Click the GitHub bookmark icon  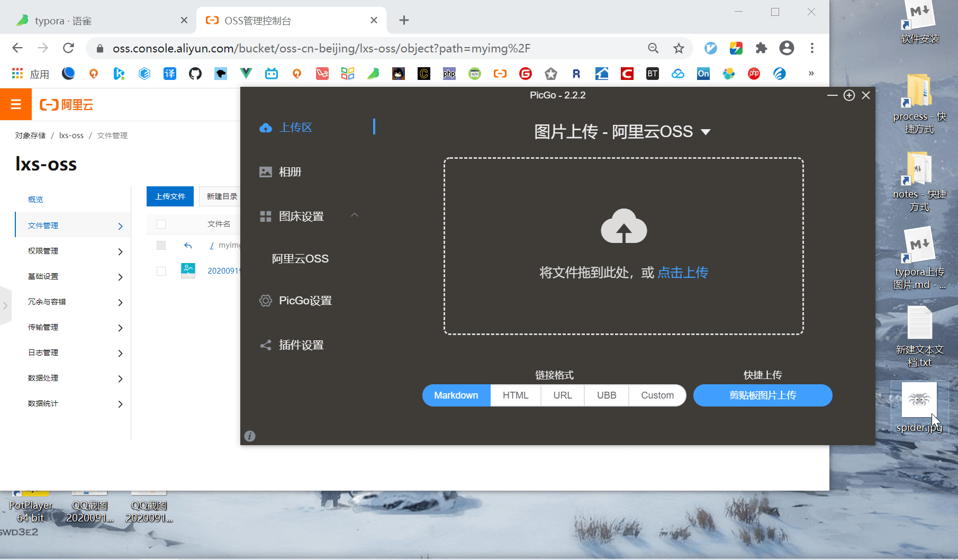click(195, 74)
